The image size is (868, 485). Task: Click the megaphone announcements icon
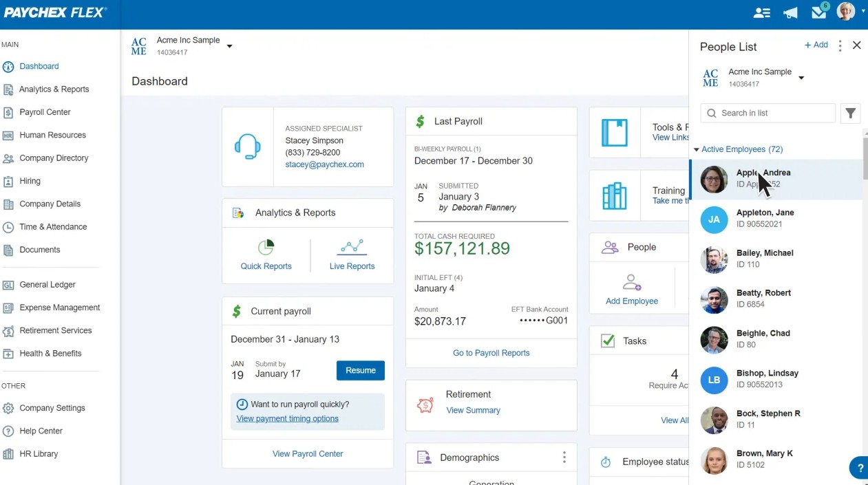pyautogui.click(x=790, y=12)
